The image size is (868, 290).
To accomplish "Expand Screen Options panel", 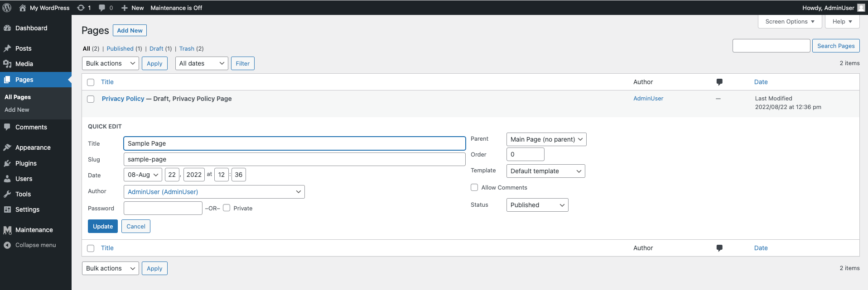I will [790, 21].
